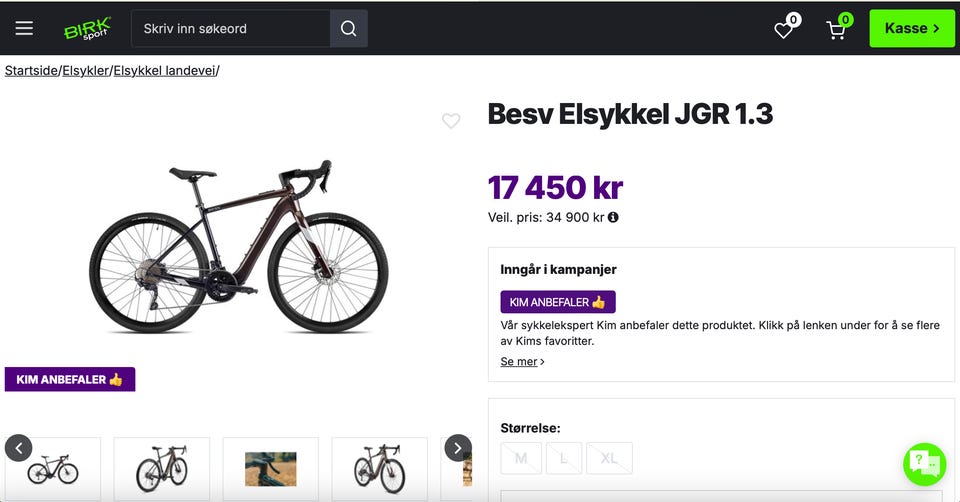Open Elsykler breadcrumb link
Image resolution: width=960 pixels, height=502 pixels.
click(86, 70)
